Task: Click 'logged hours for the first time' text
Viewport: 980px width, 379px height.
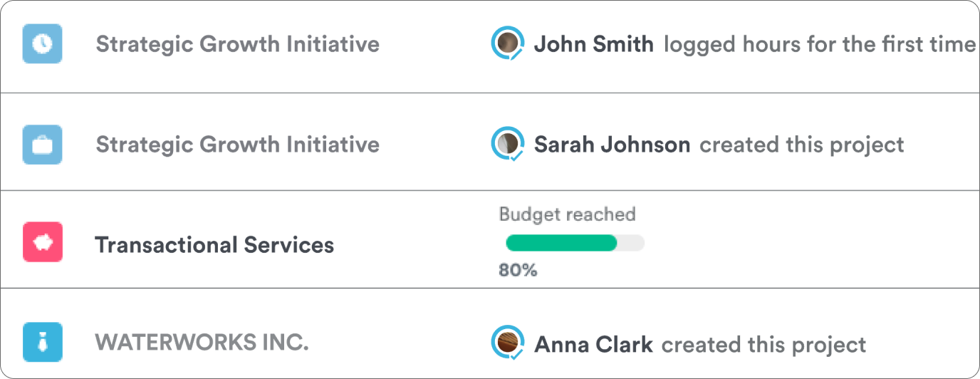Action: pos(819,45)
